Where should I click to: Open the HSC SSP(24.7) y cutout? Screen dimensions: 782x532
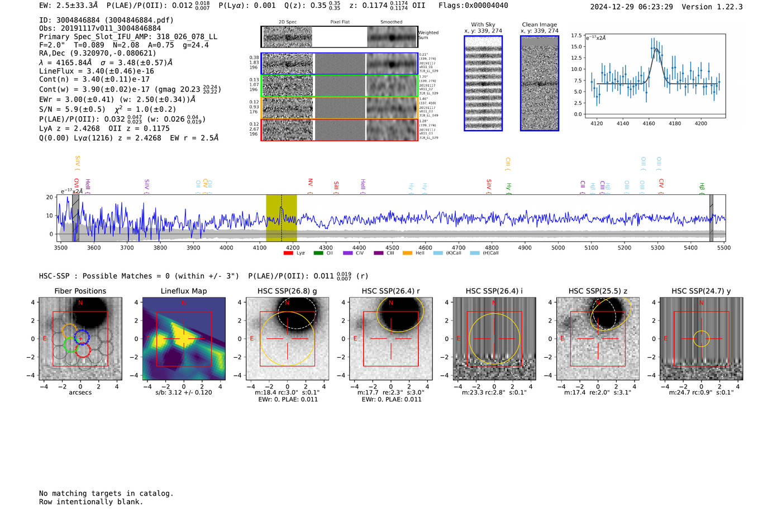[x=702, y=339]
